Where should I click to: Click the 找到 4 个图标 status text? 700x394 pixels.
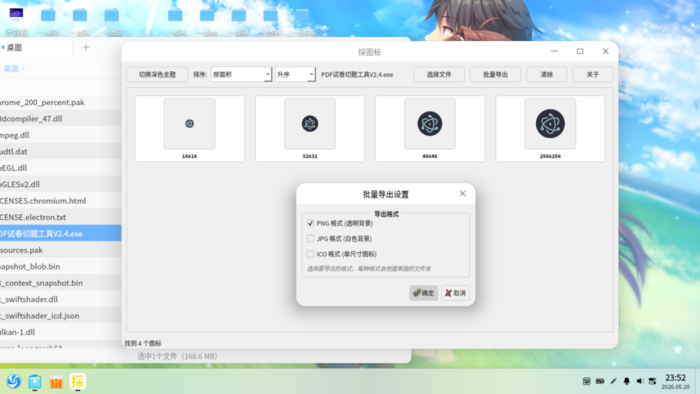(x=143, y=343)
